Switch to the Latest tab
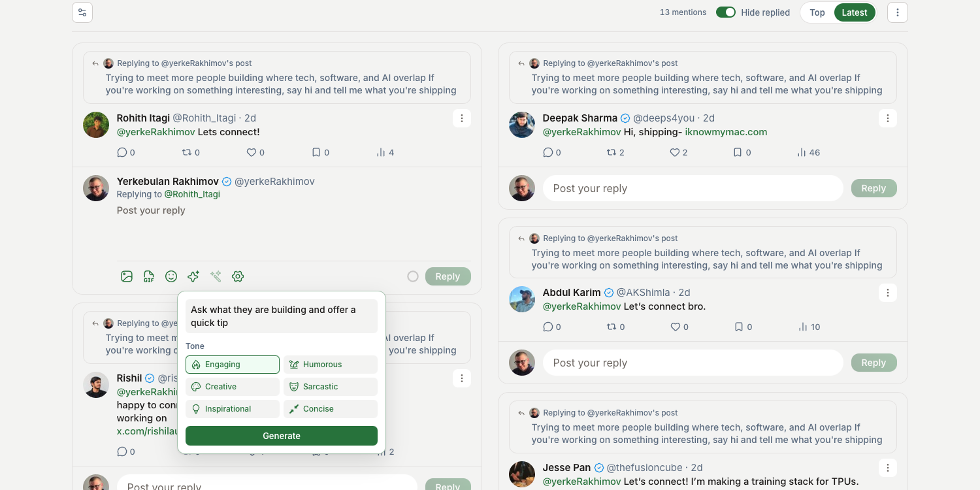The height and width of the screenshot is (490, 980). [x=855, y=12]
